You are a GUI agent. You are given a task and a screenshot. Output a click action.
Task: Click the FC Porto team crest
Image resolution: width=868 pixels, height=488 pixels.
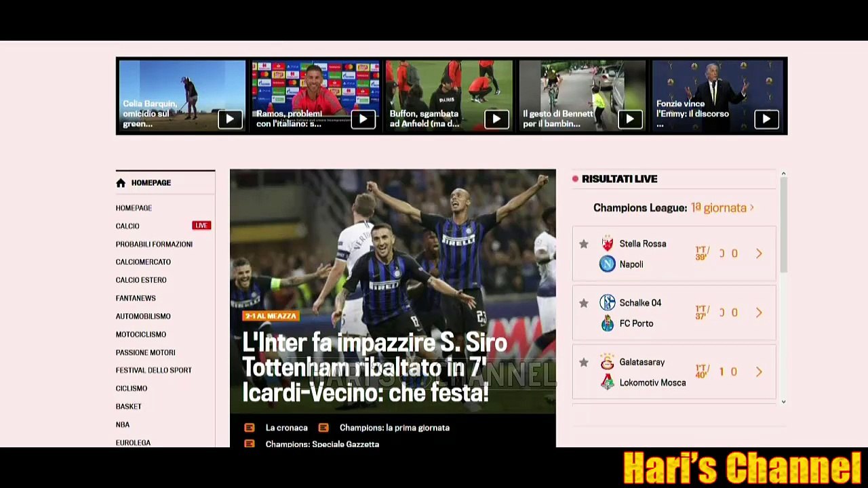(x=608, y=323)
